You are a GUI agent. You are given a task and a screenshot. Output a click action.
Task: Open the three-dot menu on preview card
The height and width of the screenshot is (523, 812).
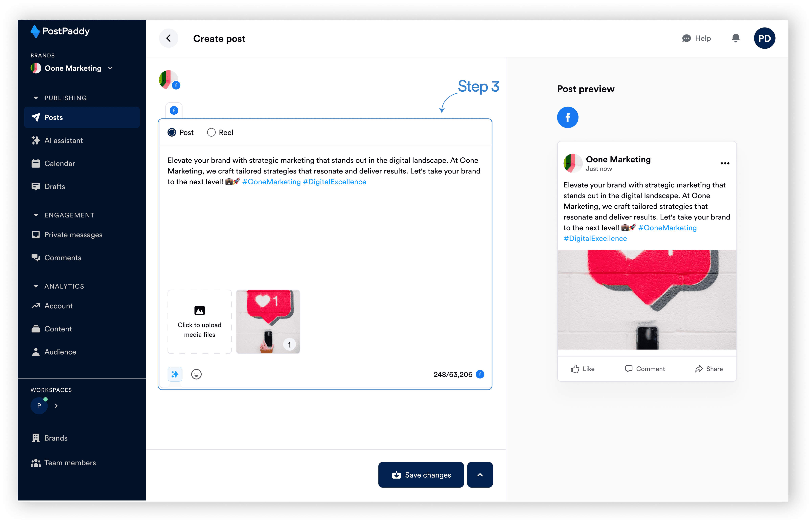pos(725,163)
